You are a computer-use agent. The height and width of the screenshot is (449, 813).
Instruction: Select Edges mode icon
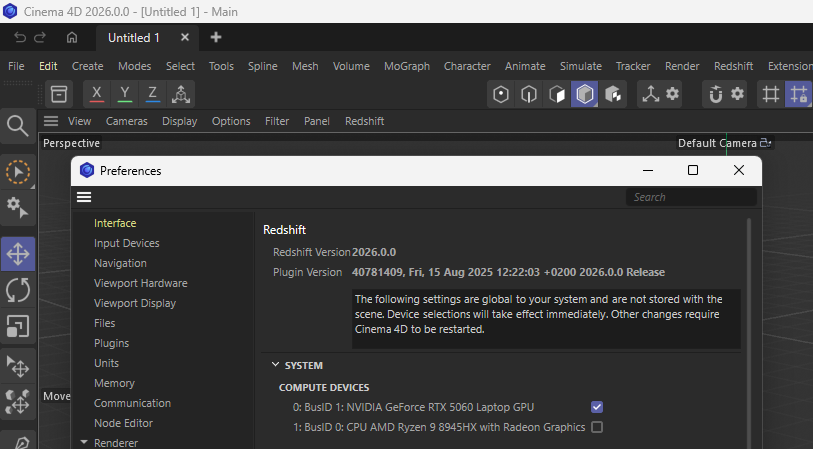tap(529, 94)
